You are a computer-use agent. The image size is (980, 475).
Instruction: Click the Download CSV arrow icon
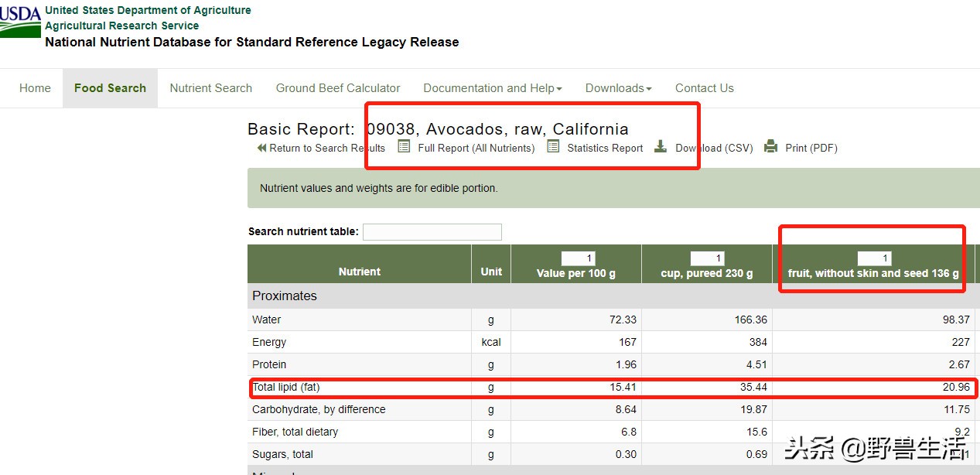(x=660, y=147)
